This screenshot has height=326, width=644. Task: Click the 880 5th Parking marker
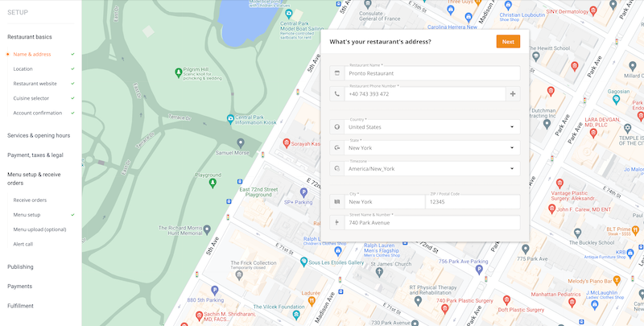[x=214, y=291]
